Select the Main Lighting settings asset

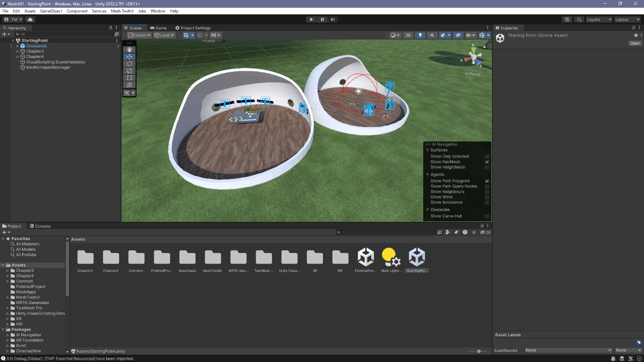(x=391, y=260)
